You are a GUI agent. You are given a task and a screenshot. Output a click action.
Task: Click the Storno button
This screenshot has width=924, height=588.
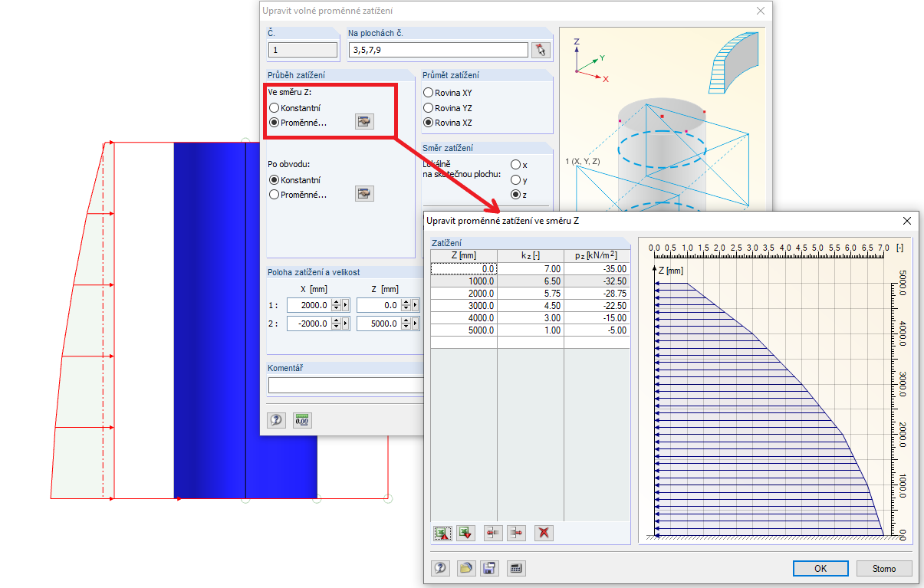(884, 568)
